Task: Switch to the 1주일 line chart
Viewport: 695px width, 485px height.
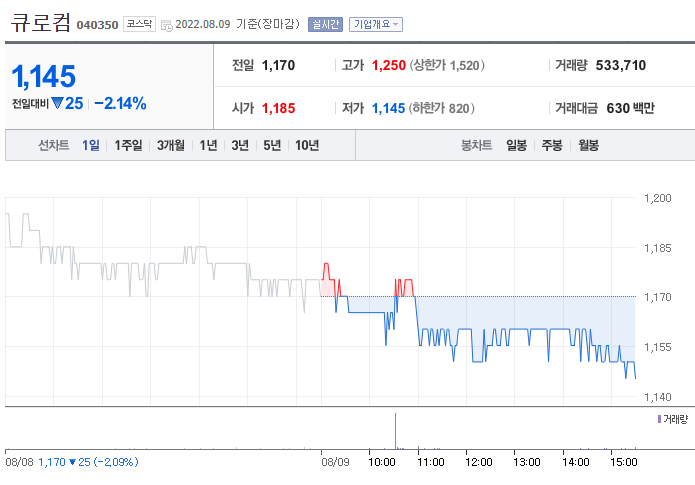Action: point(128,145)
